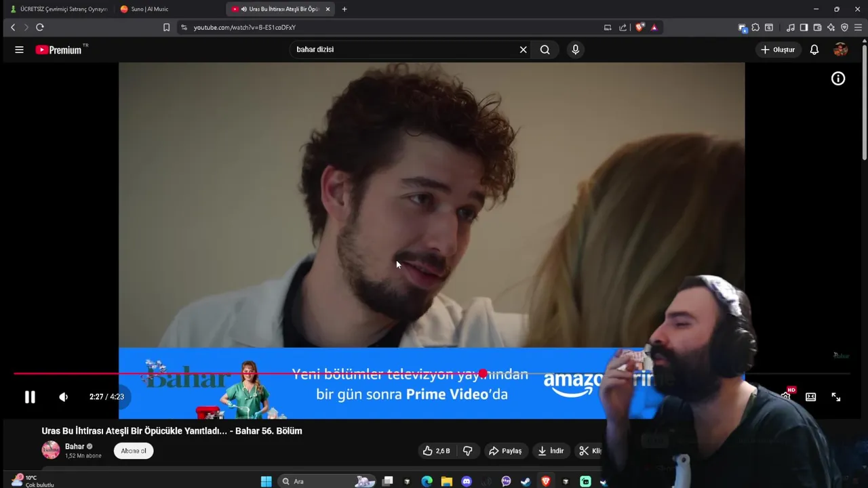The width and height of the screenshot is (868, 488).
Task: Clear the search text with X
Action: pos(523,49)
